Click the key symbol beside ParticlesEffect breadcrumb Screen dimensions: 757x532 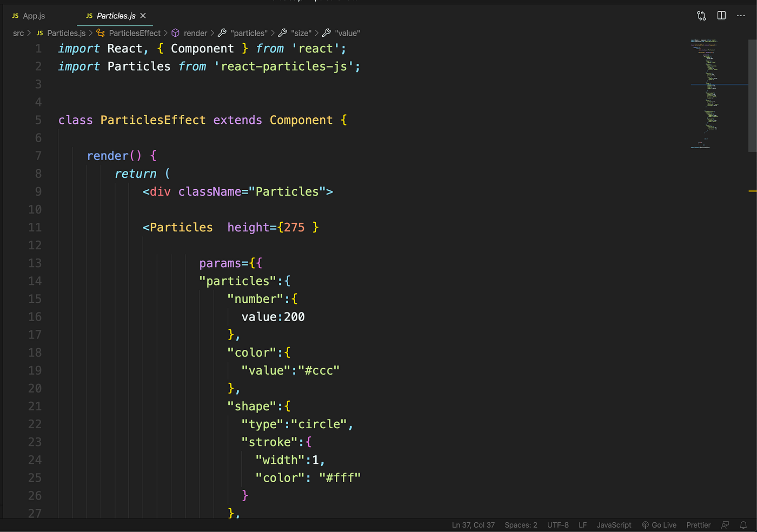click(101, 33)
